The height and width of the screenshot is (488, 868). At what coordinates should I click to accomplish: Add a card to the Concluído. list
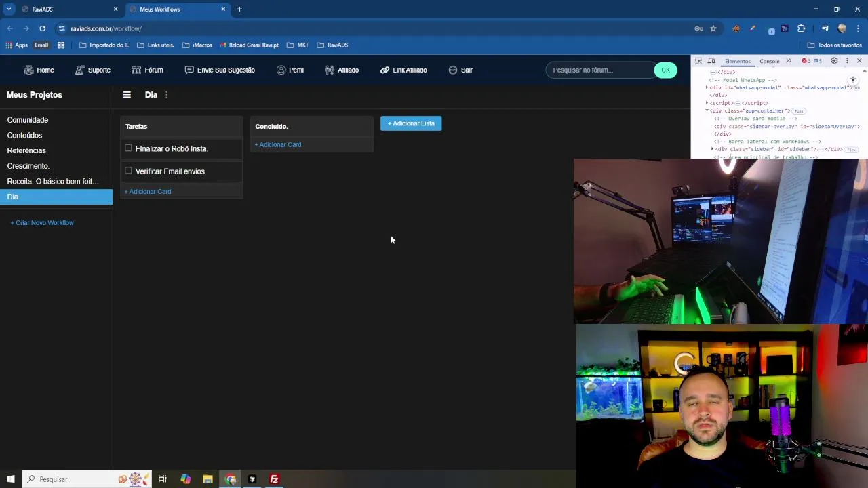coord(278,144)
